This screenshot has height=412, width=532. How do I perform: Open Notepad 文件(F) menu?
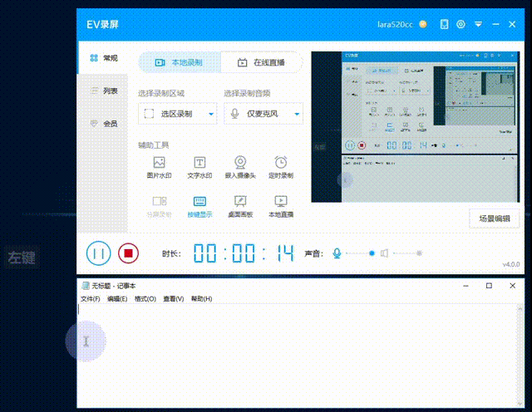[91, 299]
